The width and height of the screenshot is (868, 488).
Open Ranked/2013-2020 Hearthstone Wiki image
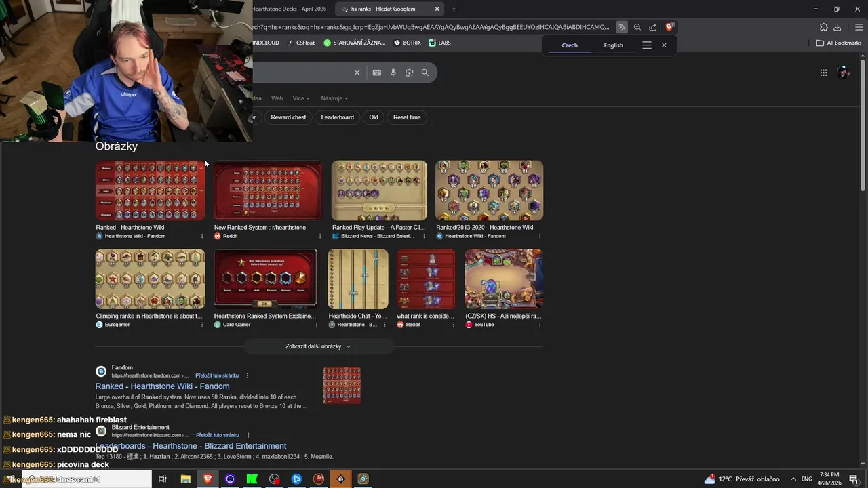coord(489,190)
